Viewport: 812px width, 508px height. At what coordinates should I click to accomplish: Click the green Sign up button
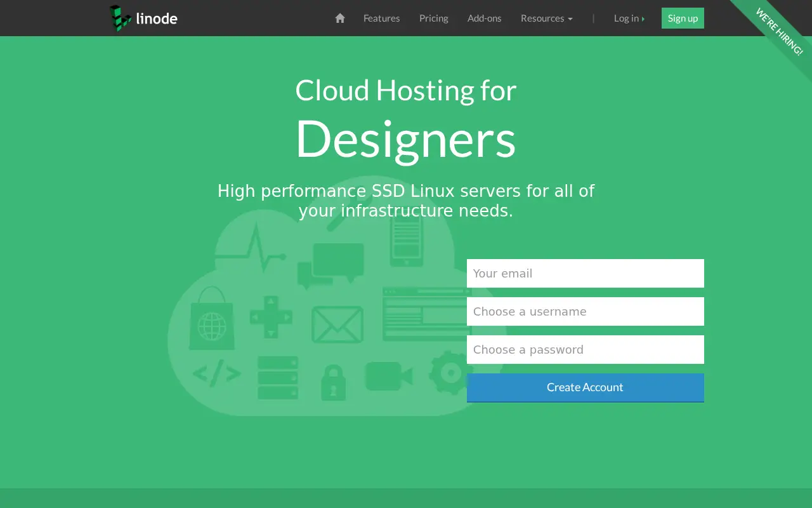tap(683, 18)
